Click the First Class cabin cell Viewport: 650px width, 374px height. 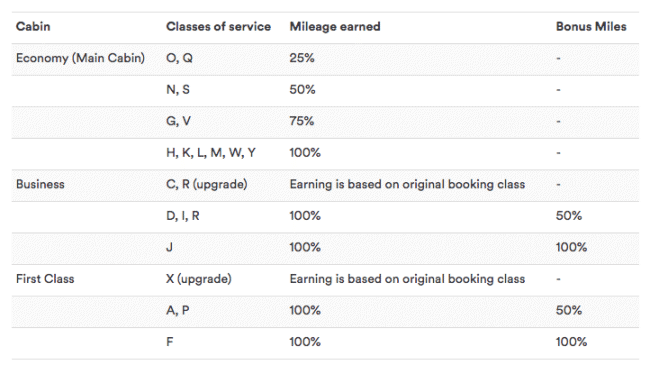pyautogui.click(x=45, y=279)
